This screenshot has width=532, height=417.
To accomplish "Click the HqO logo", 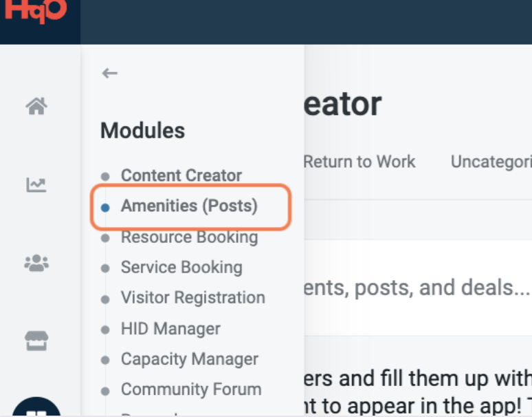I will point(34,11).
